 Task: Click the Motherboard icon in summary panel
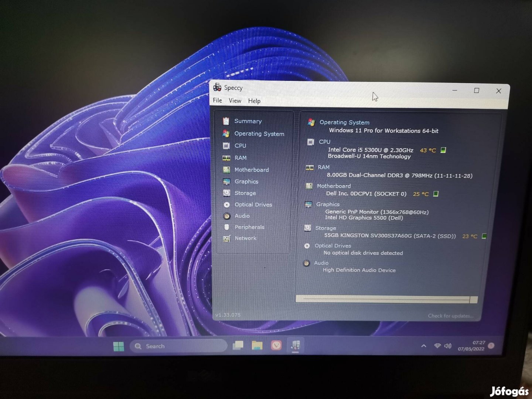pyautogui.click(x=309, y=186)
